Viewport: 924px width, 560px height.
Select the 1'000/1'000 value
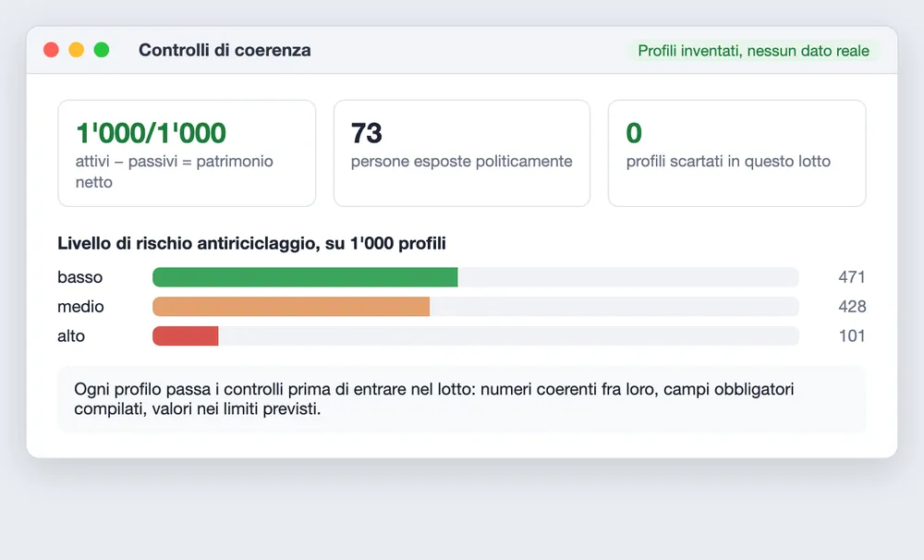(151, 133)
